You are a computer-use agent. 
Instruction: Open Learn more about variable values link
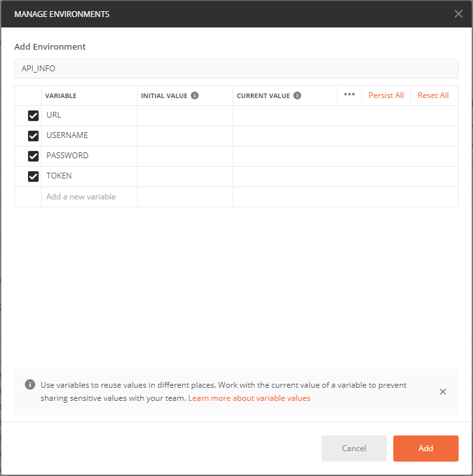249,398
